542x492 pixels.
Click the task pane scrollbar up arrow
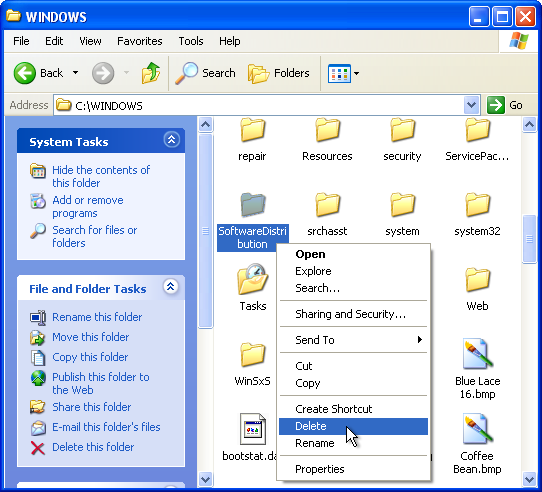click(x=205, y=124)
